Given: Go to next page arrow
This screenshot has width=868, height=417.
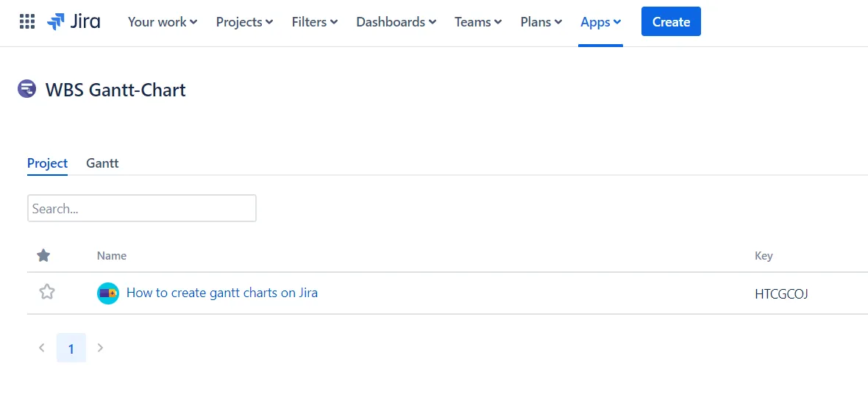Looking at the screenshot, I should (x=100, y=348).
